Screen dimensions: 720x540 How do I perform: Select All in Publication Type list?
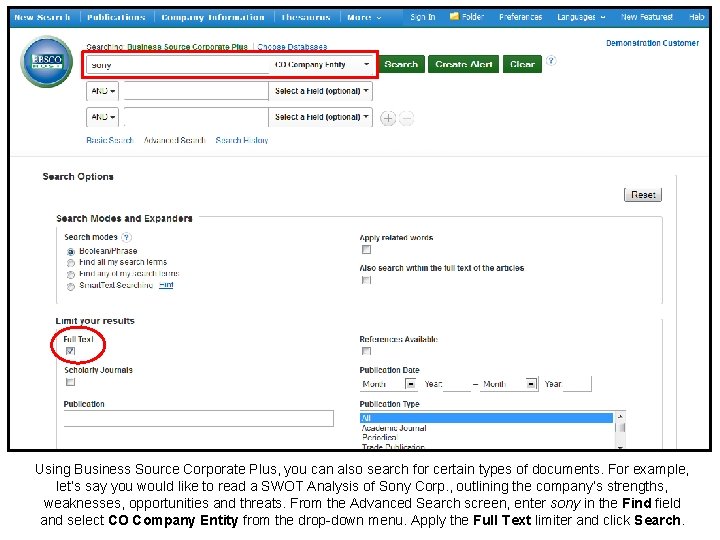click(x=486, y=418)
